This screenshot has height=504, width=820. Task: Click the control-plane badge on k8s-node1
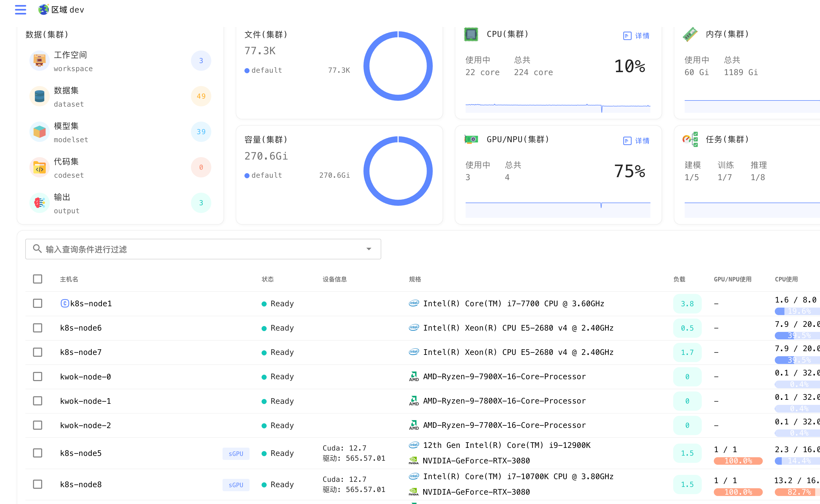[64, 303]
